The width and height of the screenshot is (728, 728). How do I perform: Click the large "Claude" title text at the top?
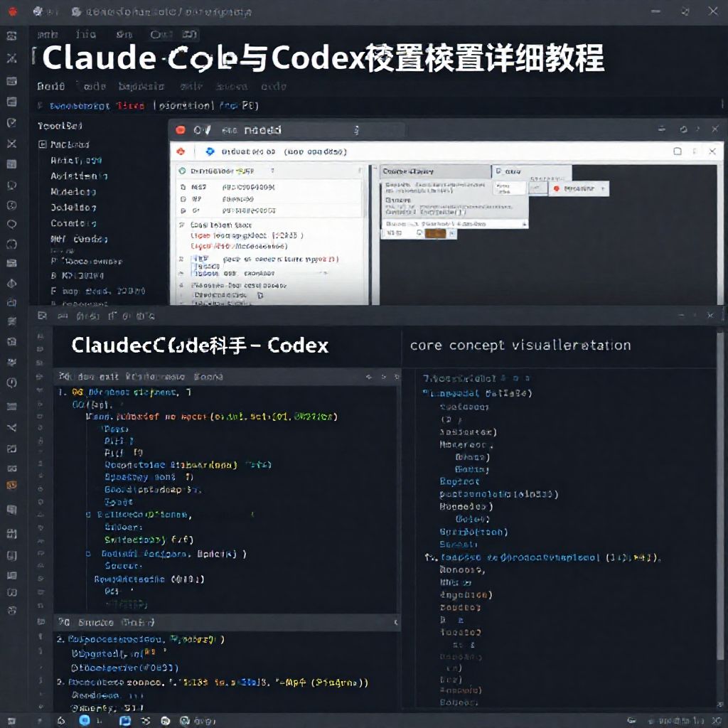[99, 58]
